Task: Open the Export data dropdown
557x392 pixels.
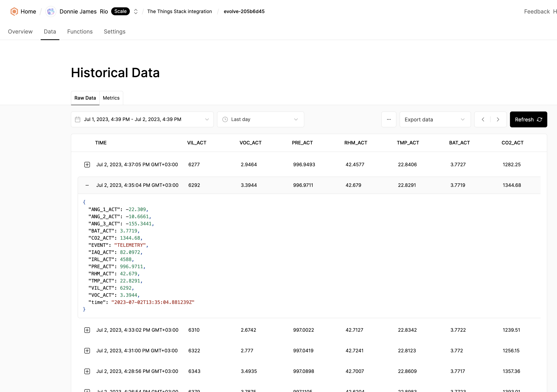Action: click(435, 119)
